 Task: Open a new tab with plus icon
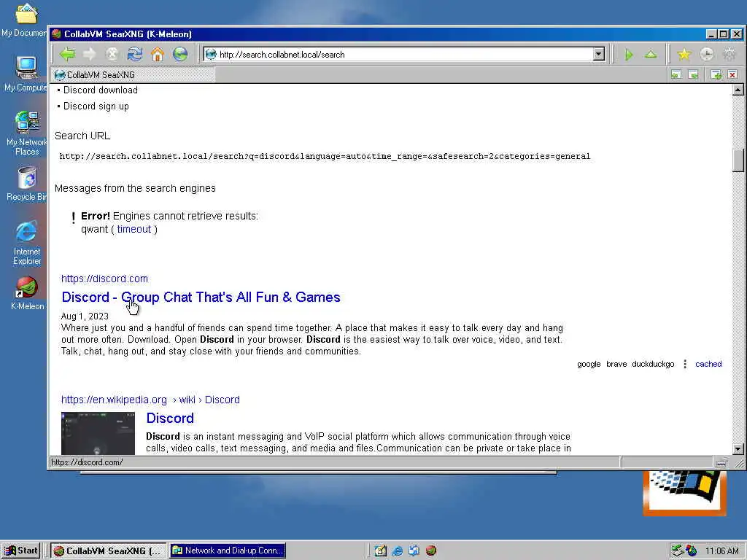pyautogui.click(x=716, y=75)
